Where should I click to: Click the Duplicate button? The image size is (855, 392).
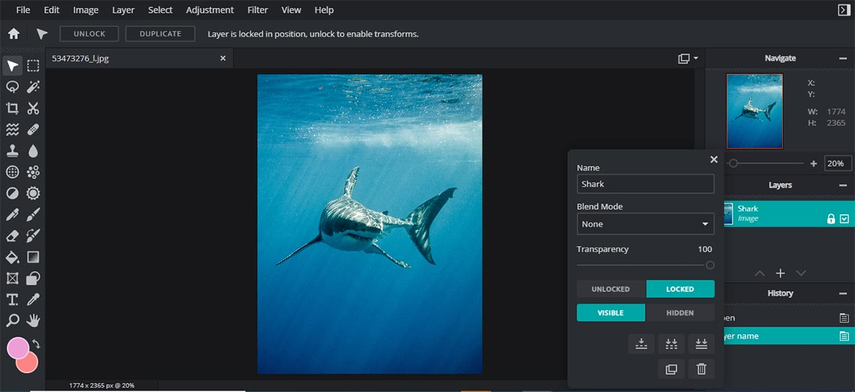[x=160, y=34]
